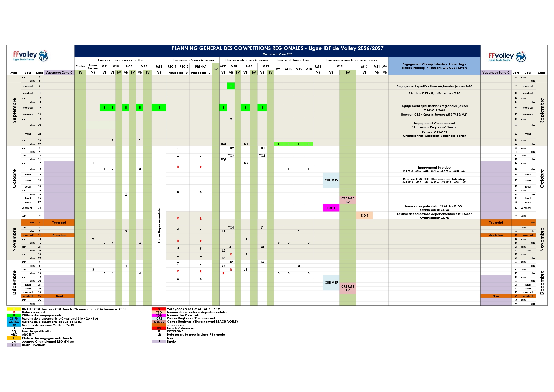Click the blue 'CL PN' legend swatch

(14, 319)
